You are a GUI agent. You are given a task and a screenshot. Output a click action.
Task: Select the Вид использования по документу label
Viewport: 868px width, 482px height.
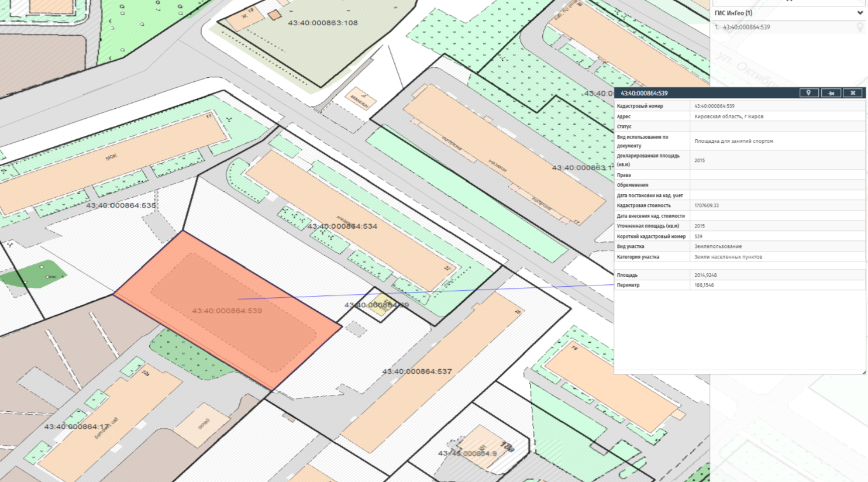pos(642,141)
